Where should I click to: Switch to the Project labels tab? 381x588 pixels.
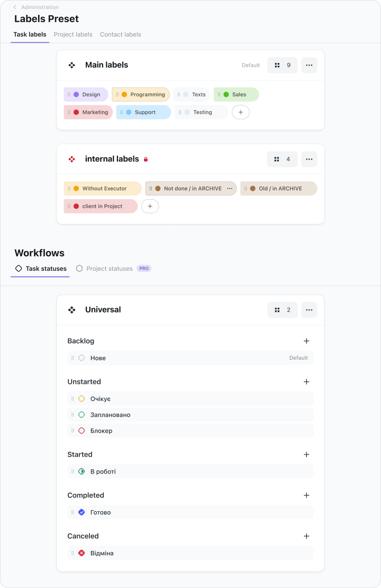point(73,34)
